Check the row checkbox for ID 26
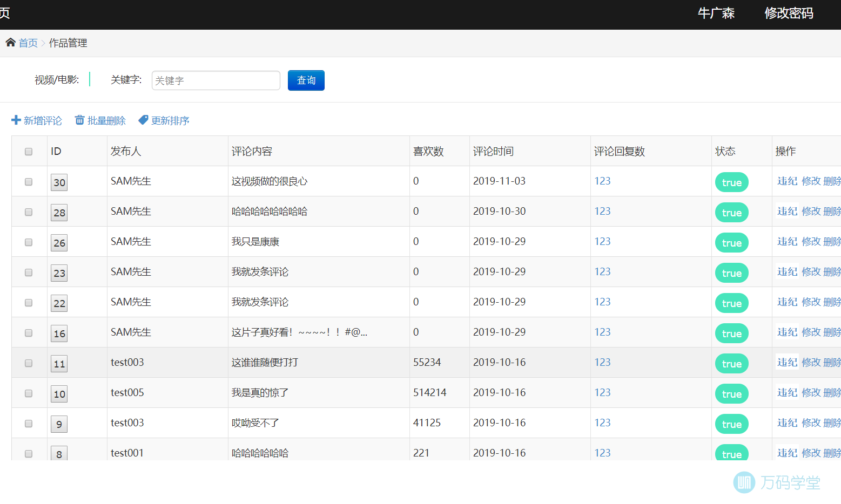 (29, 242)
